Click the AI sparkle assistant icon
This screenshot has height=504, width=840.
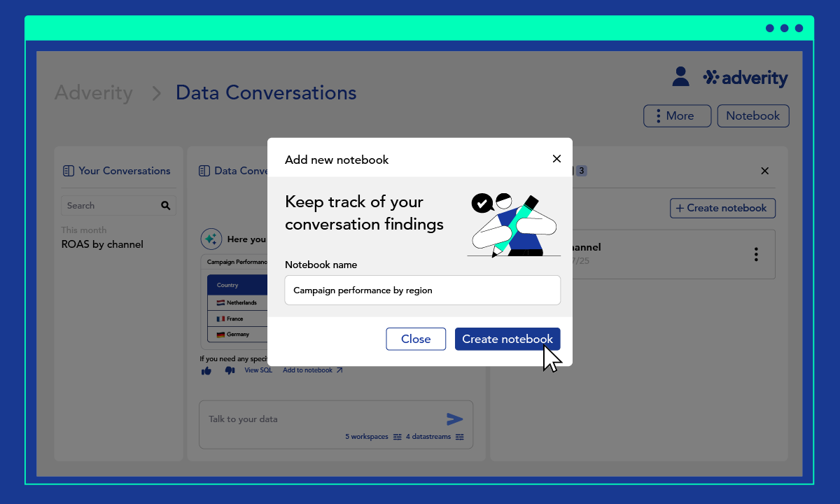pyautogui.click(x=211, y=239)
